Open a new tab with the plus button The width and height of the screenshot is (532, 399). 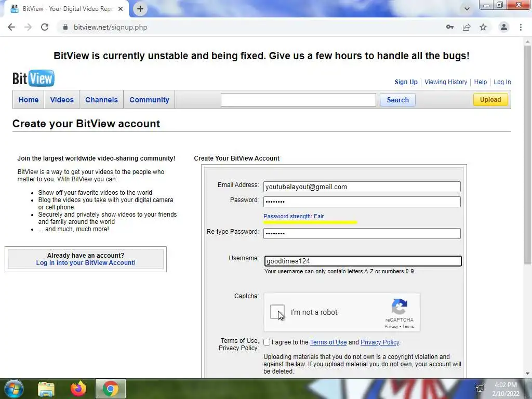click(140, 9)
